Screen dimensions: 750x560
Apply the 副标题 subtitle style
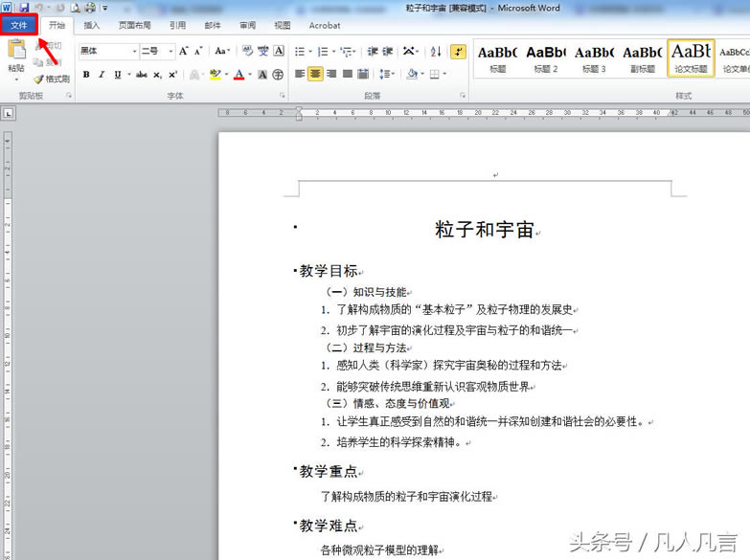click(642, 57)
